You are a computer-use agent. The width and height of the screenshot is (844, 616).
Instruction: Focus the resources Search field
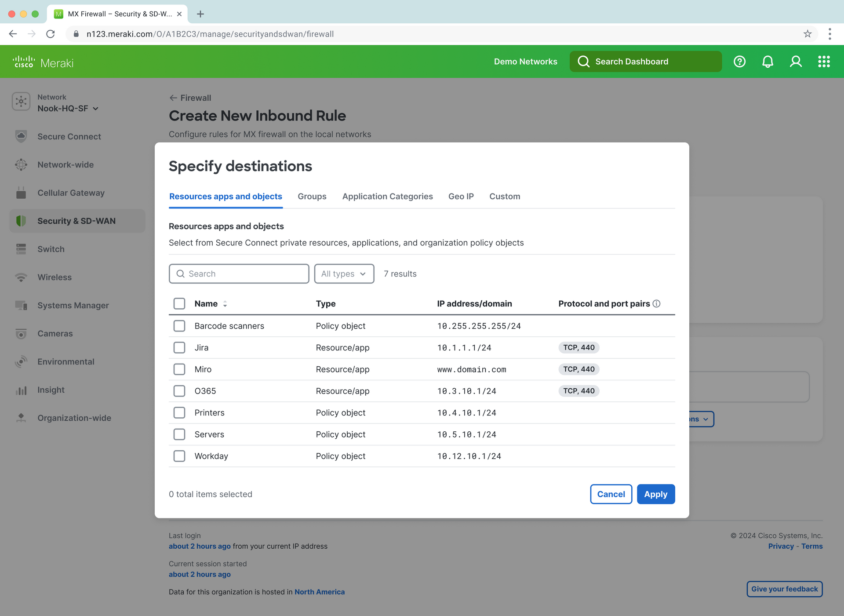click(x=239, y=274)
